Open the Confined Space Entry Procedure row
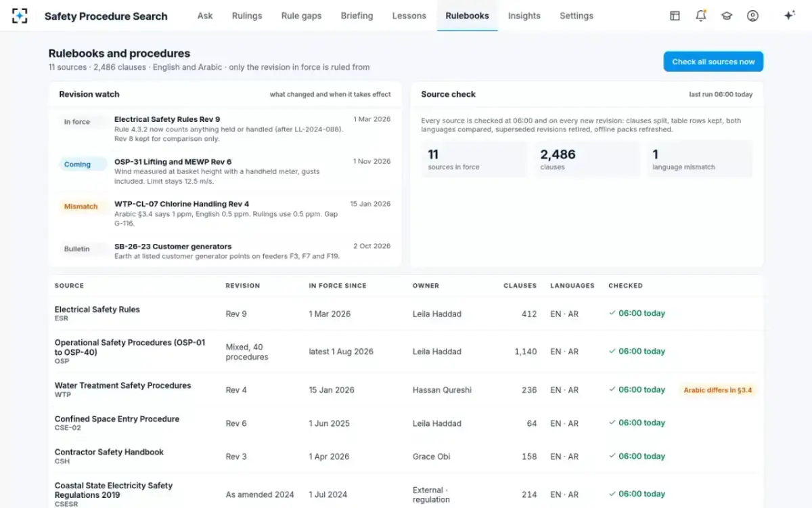Screen dimensions: 812x508 406,423
